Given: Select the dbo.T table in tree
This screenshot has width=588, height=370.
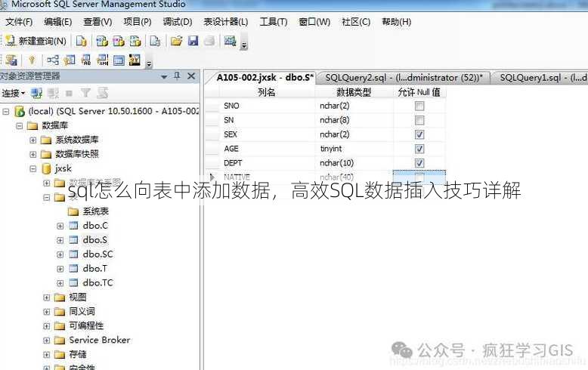Looking at the screenshot, I should (x=95, y=269).
